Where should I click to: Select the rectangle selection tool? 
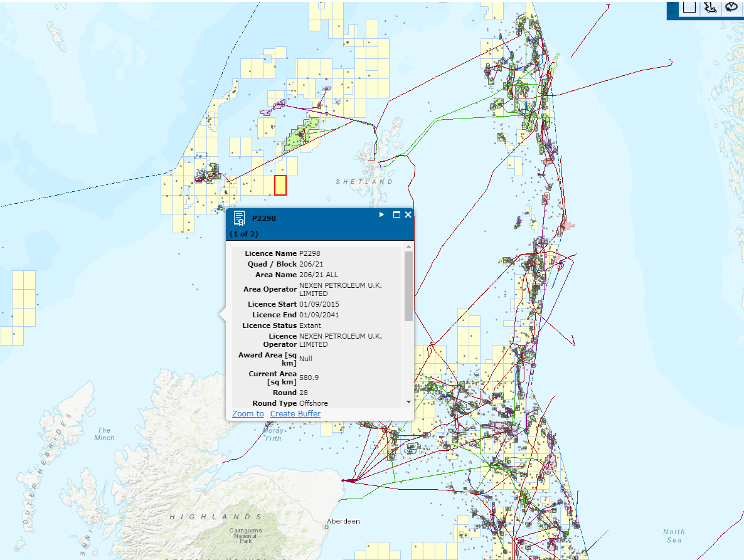click(x=689, y=7)
